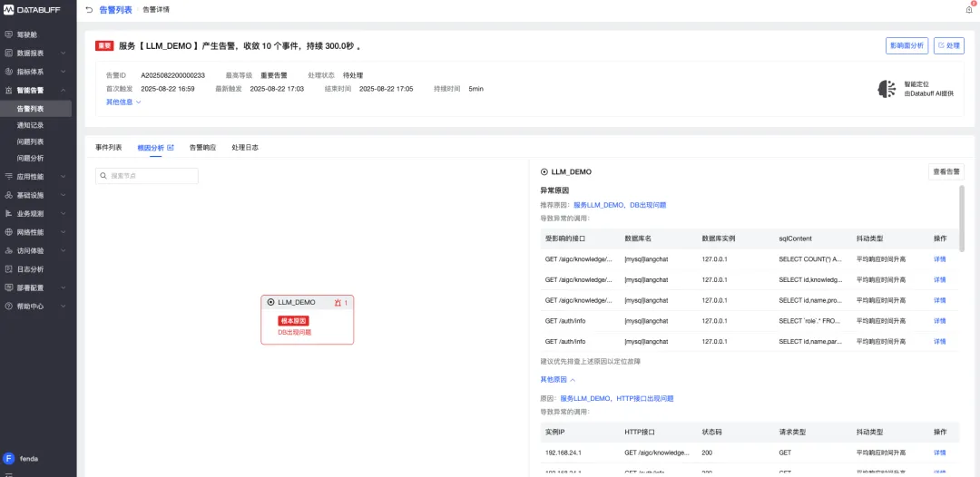Open 详情 for the 192.168.24.1 GET /aigc/knowledge row

(x=939, y=453)
